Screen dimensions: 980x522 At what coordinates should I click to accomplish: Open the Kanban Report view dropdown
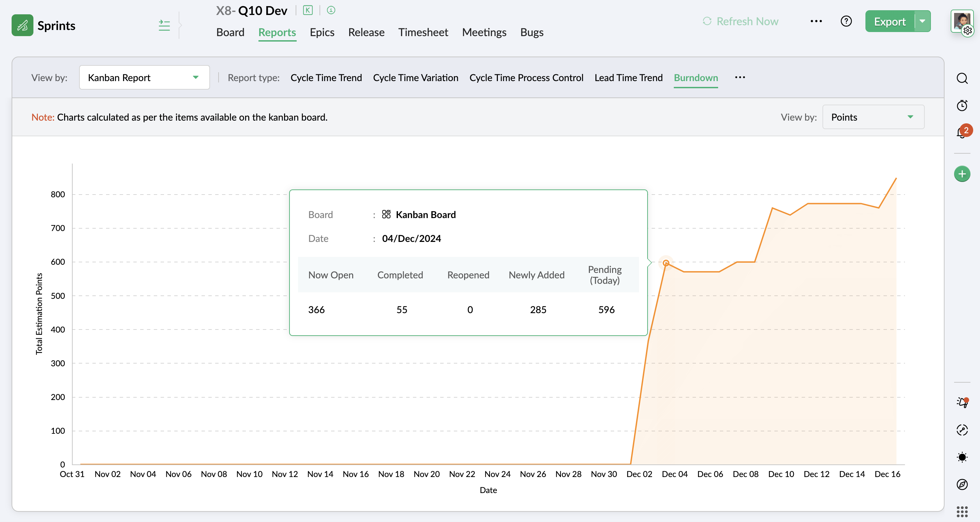tap(144, 78)
